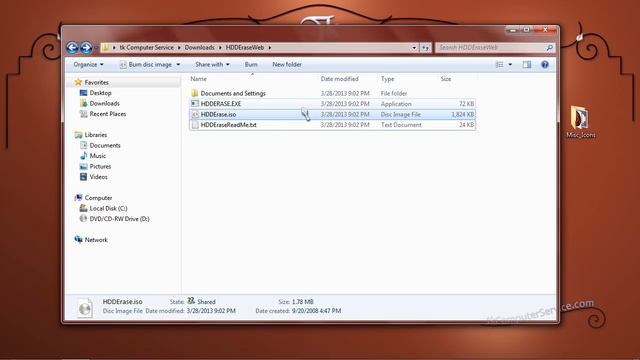Open Local Disk (C:)
This screenshot has height=360, width=640.
(108, 209)
